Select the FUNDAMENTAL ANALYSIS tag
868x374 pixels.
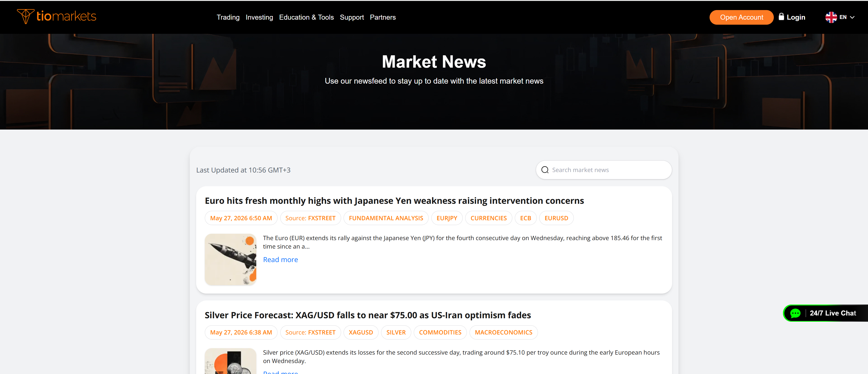[x=386, y=218]
